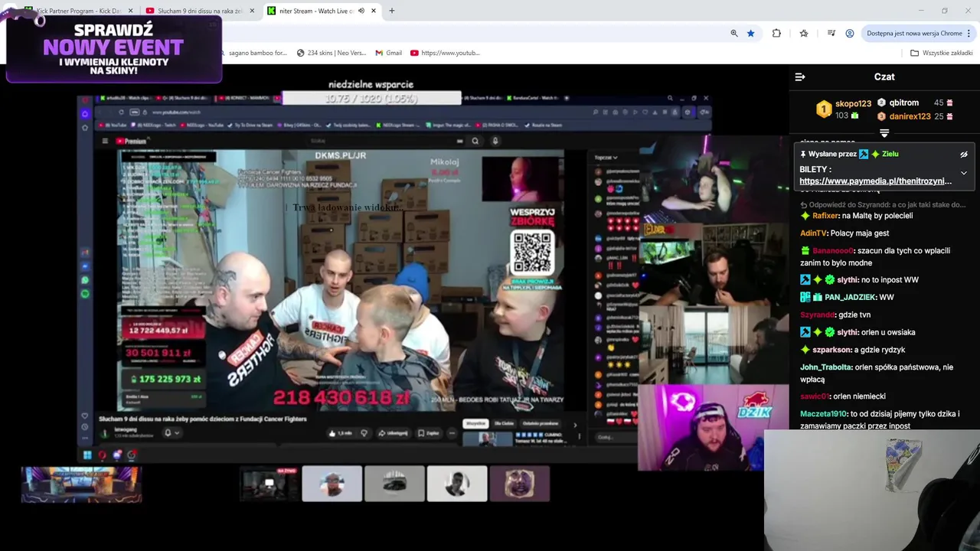The height and width of the screenshot is (551, 980).
Task: Click 'Udostępnij' share button under the video
Action: pos(394,433)
